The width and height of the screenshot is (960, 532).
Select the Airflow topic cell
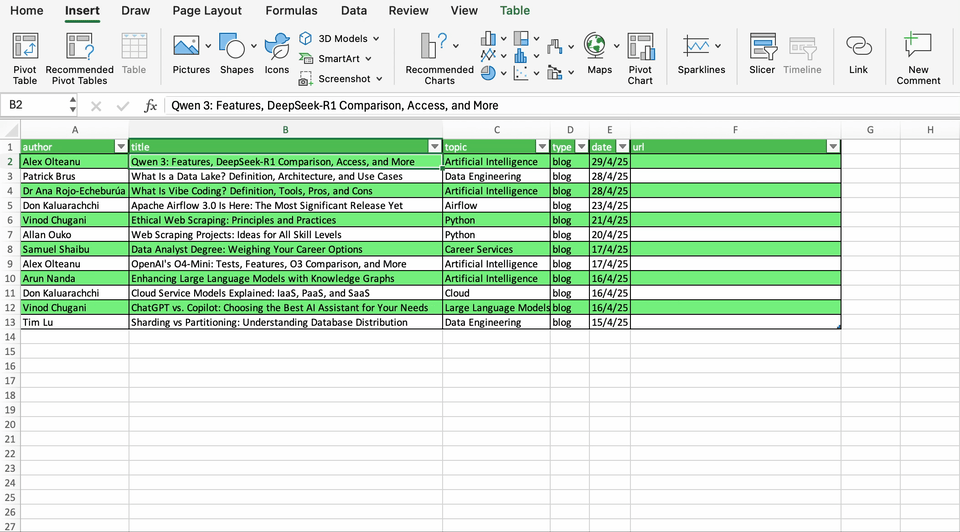tap(496, 206)
